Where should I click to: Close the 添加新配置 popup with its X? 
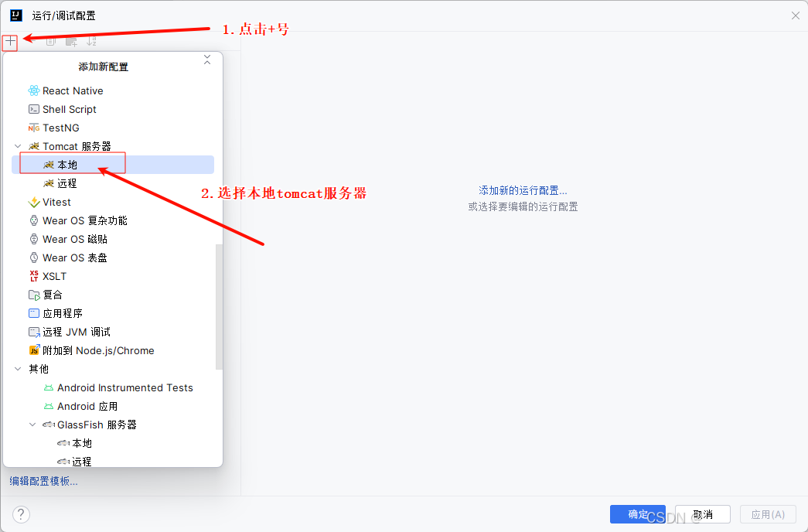click(x=207, y=58)
